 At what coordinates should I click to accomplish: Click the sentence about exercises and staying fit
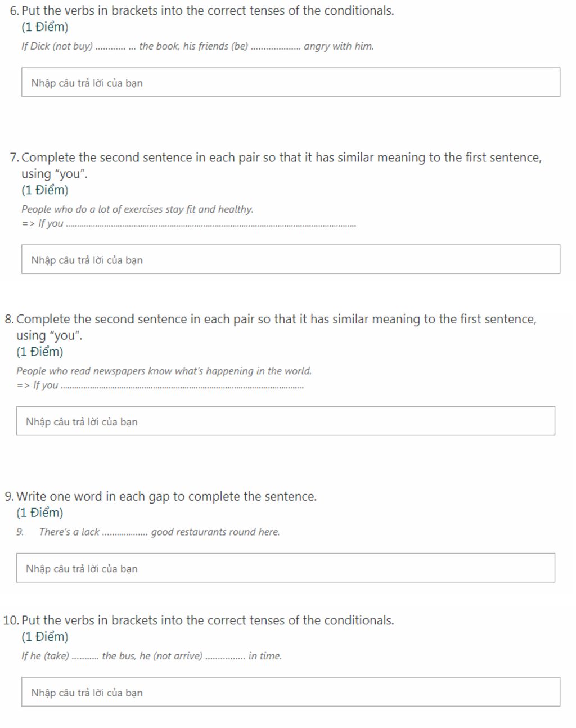click(137, 209)
